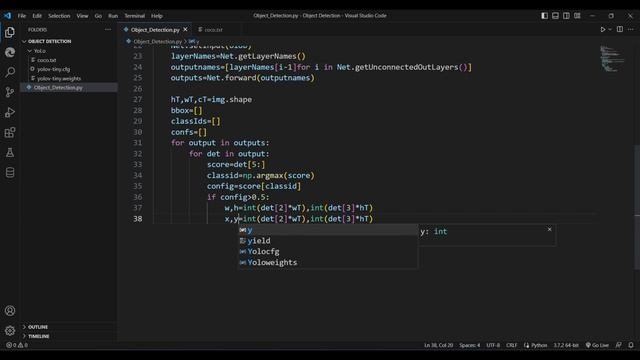Open the View menu
This screenshot has height=360, width=640.
(82, 16)
